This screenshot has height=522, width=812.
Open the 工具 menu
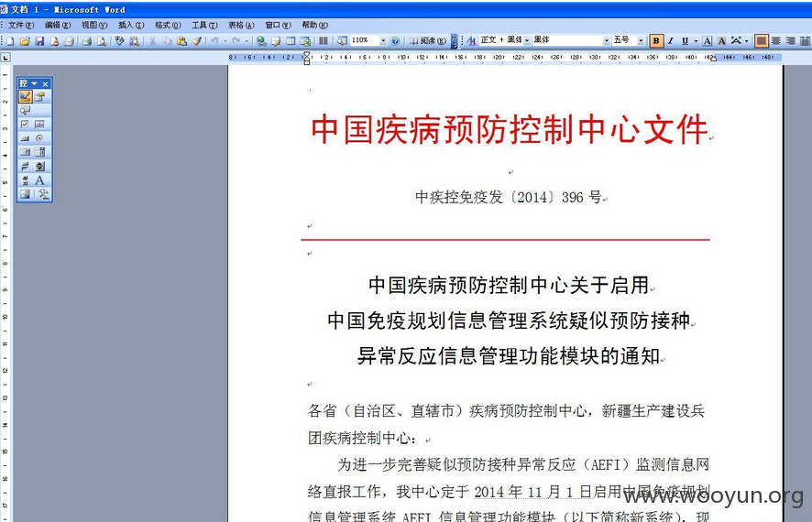coord(204,25)
